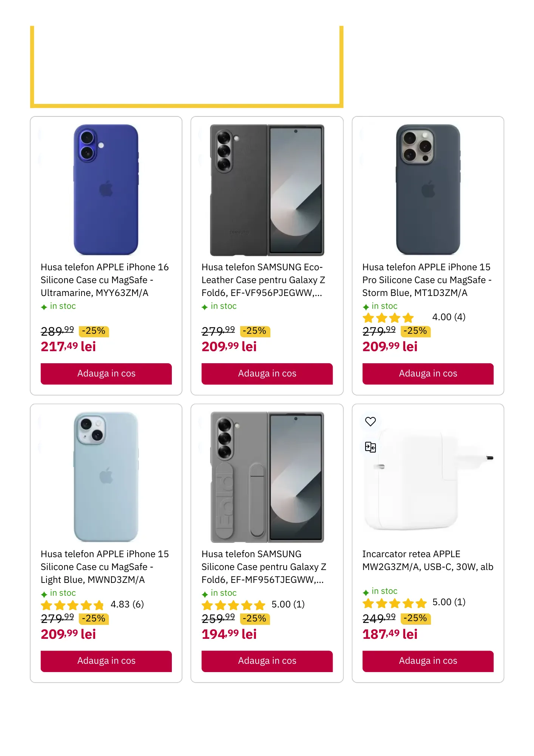The image size is (534, 756).
Task: Open iPhone 16 Silicone Case Ultramarine title
Action: pos(105,280)
